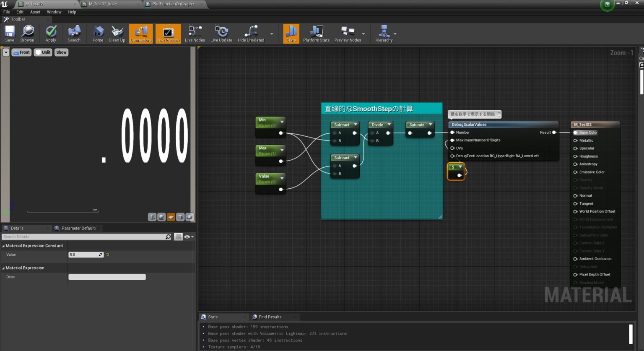Browse to the asset in Content Browser
Screen dimensions: 644x351
point(27,33)
